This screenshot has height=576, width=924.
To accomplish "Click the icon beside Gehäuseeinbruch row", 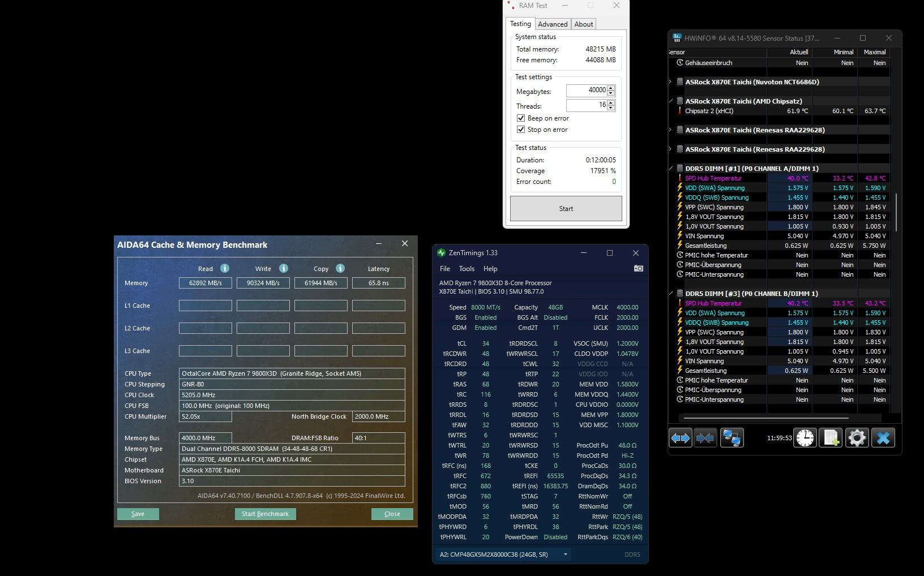I will point(679,63).
